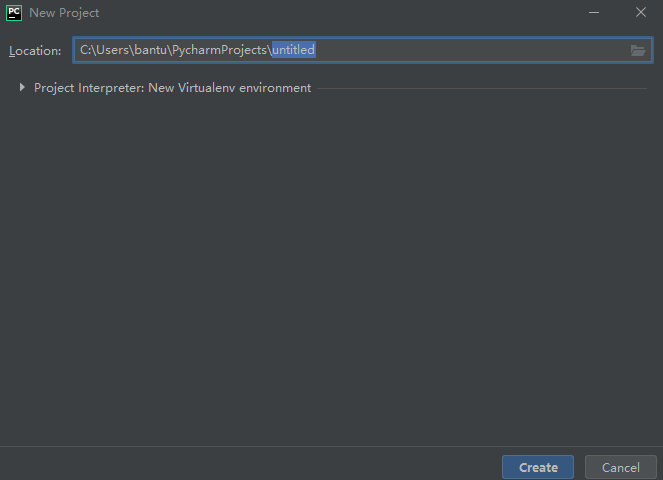This screenshot has width=663, height=480.
Task: Click the Location: label
Action: pos(35,51)
